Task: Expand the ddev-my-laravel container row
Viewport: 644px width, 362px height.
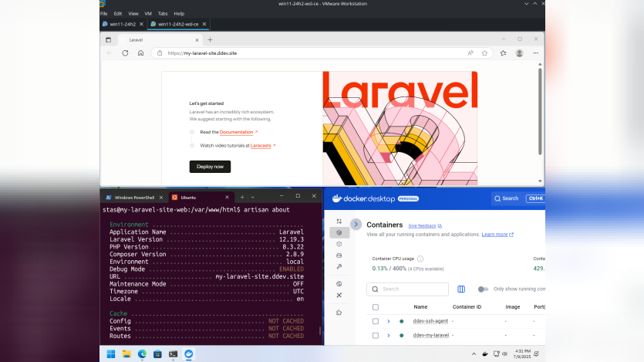Action: click(389, 335)
